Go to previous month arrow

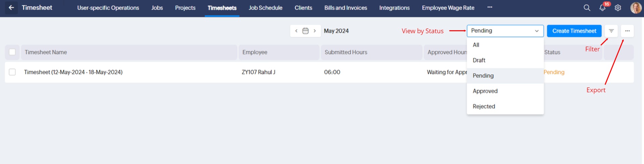click(296, 31)
